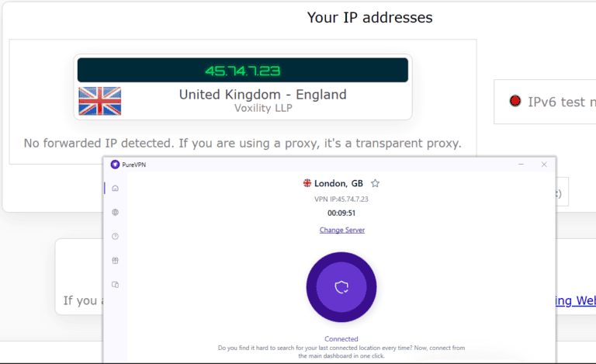The width and height of the screenshot is (596, 364).
Task: Click the PureVPN logo in title bar
Action: (x=115, y=165)
